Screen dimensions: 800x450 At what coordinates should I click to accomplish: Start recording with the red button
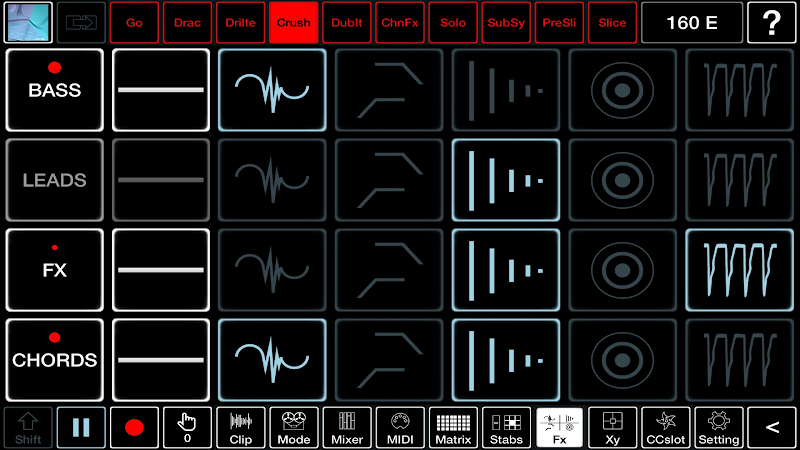click(x=134, y=428)
